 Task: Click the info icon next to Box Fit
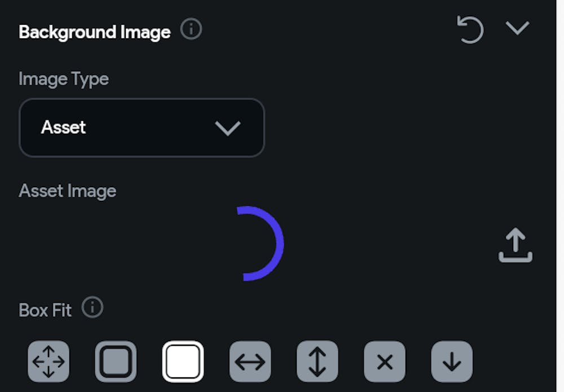point(92,308)
